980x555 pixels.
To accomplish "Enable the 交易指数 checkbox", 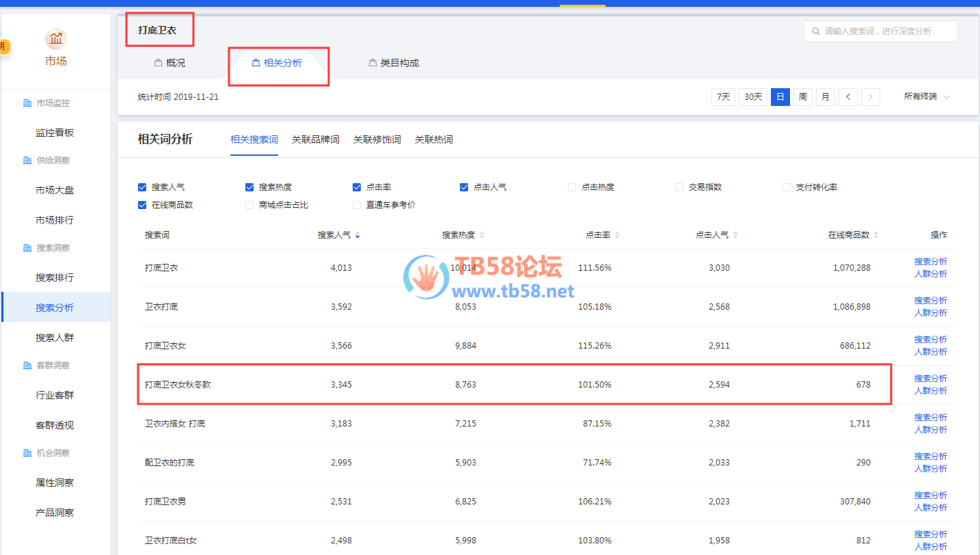I will pyautogui.click(x=679, y=187).
